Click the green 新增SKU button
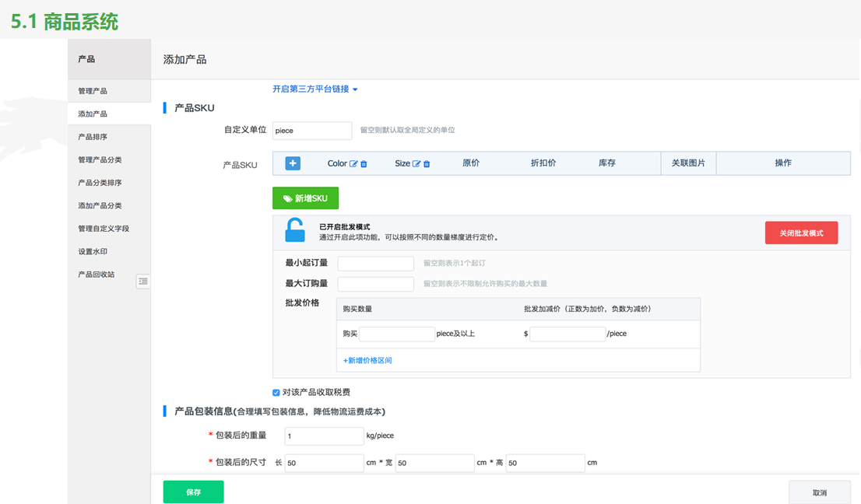Image resolution: width=861 pixels, height=504 pixels. pos(305,198)
